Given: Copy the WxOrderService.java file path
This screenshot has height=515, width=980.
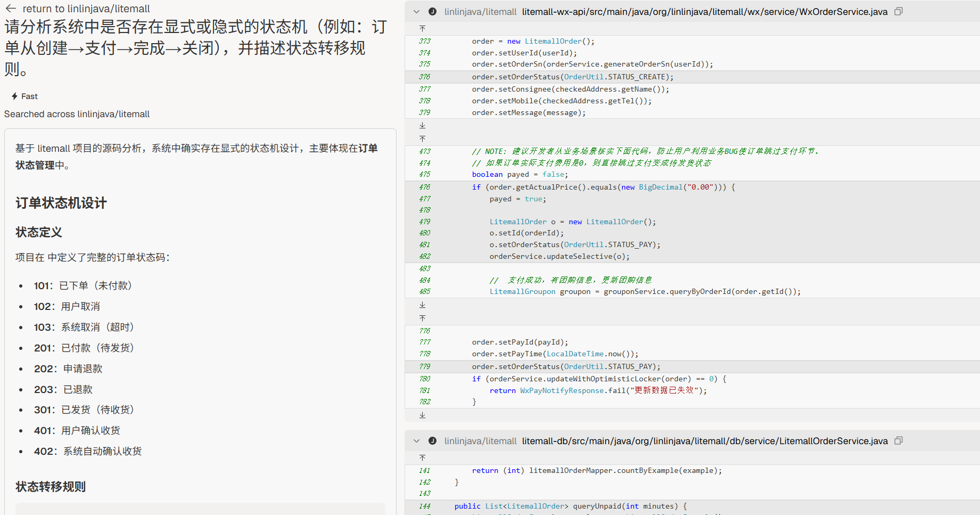Looking at the screenshot, I should 899,11.
